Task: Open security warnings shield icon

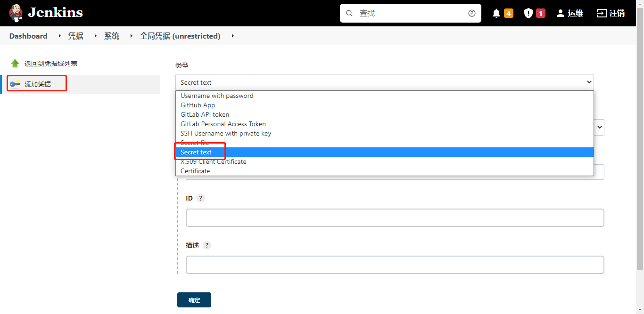Action: click(x=528, y=13)
